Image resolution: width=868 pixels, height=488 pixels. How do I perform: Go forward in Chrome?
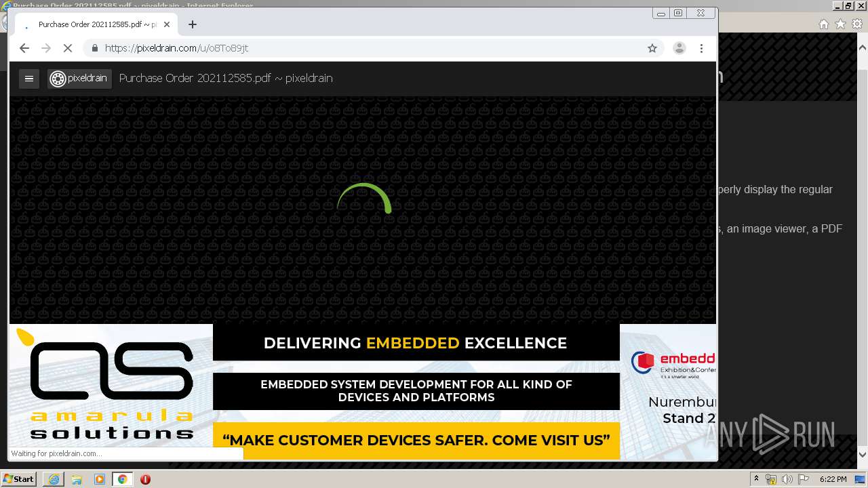pos(46,48)
